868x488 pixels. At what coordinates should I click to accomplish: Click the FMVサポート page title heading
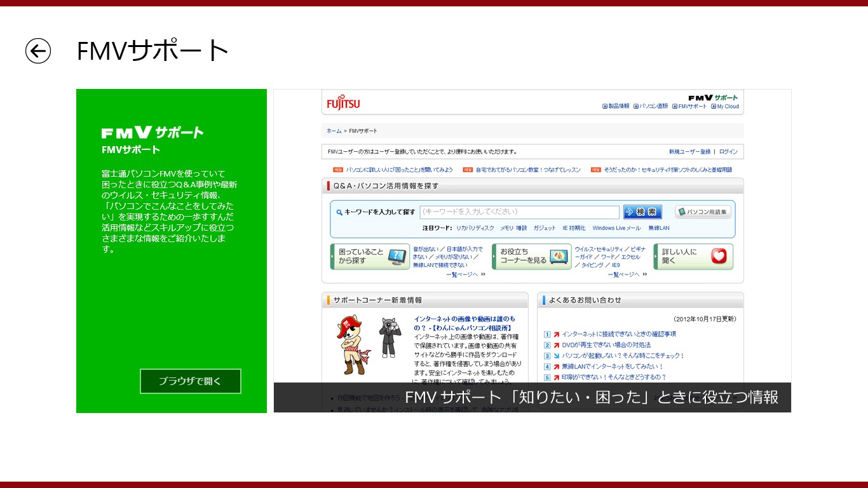(153, 51)
